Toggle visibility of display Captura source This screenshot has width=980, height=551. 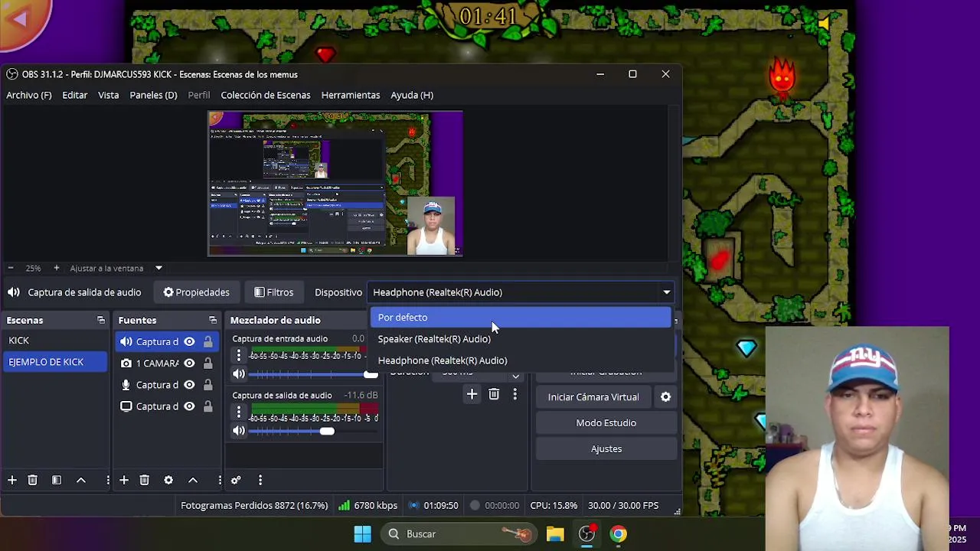click(x=189, y=406)
